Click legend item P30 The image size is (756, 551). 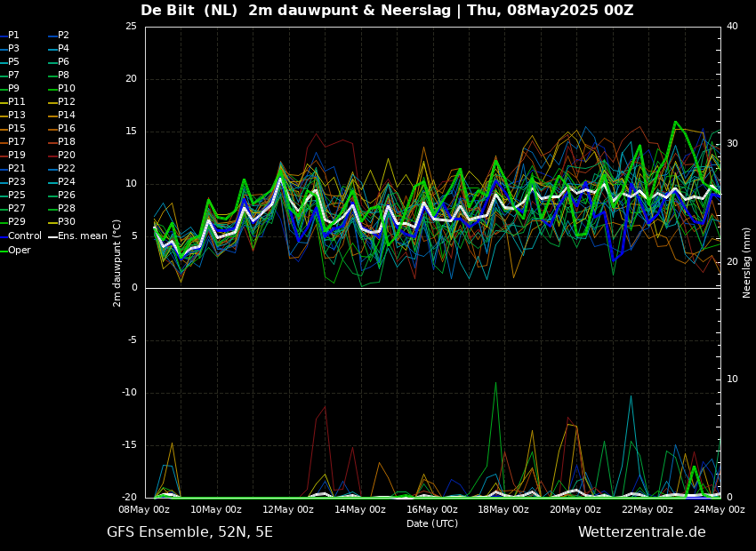[x=62, y=221]
